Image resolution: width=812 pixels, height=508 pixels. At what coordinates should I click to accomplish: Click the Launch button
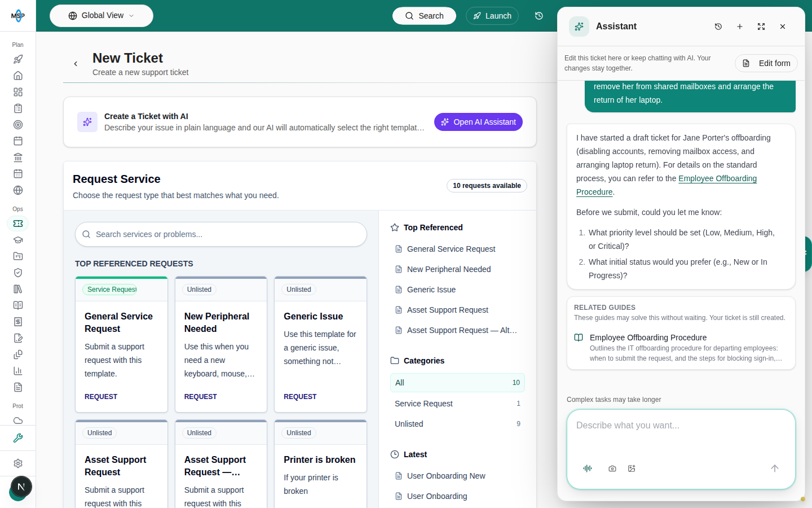(x=492, y=16)
